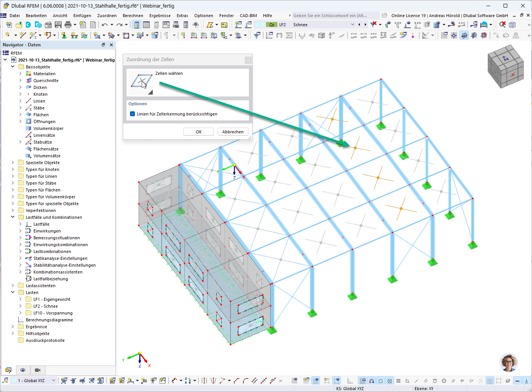This screenshot has width=532, height=392.
Task: Click the new model icon
Action: coord(9,25)
